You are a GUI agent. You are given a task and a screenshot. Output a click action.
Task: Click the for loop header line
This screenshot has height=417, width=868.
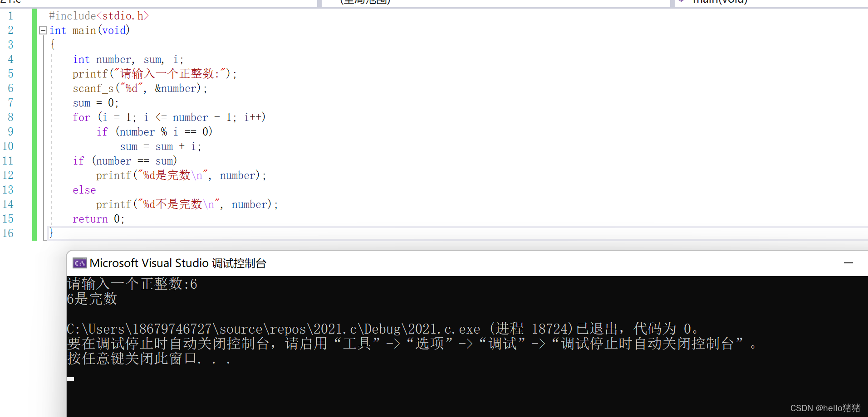[169, 117]
